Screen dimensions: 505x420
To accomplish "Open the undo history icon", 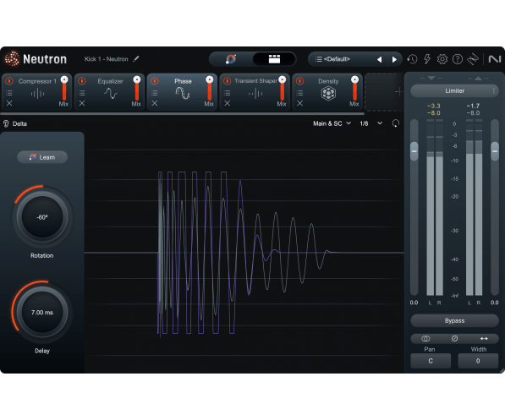I will tap(412, 59).
